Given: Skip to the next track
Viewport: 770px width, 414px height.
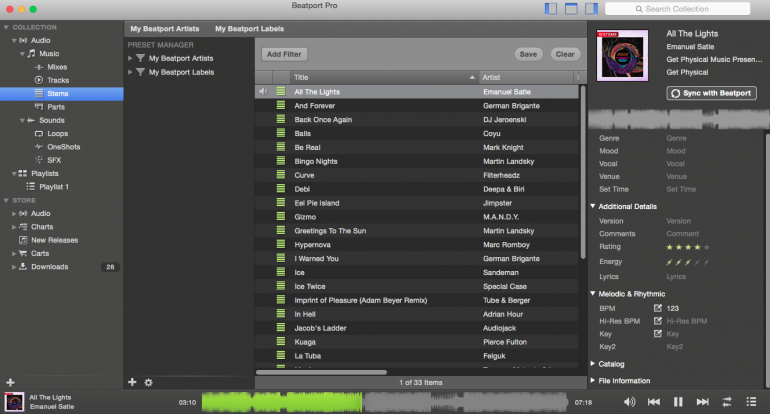Looking at the screenshot, I should click(x=703, y=402).
